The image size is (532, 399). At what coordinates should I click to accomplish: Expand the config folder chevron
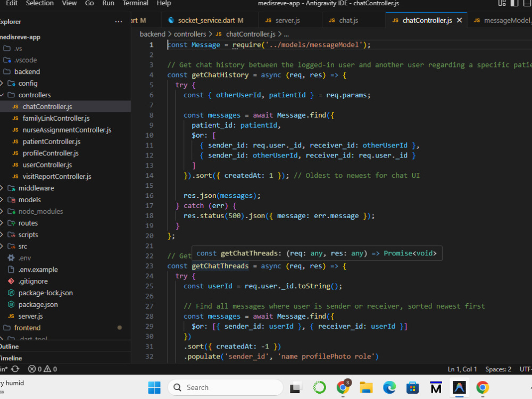2,84
